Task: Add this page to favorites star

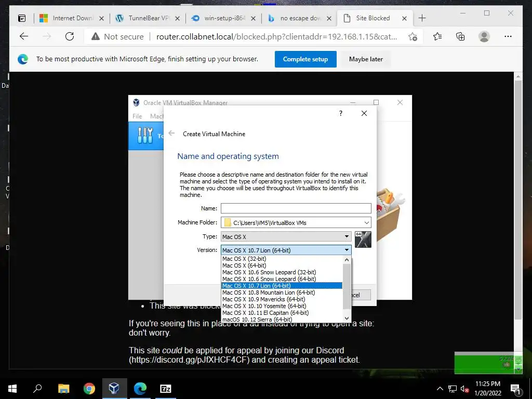Action: (413, 36)
